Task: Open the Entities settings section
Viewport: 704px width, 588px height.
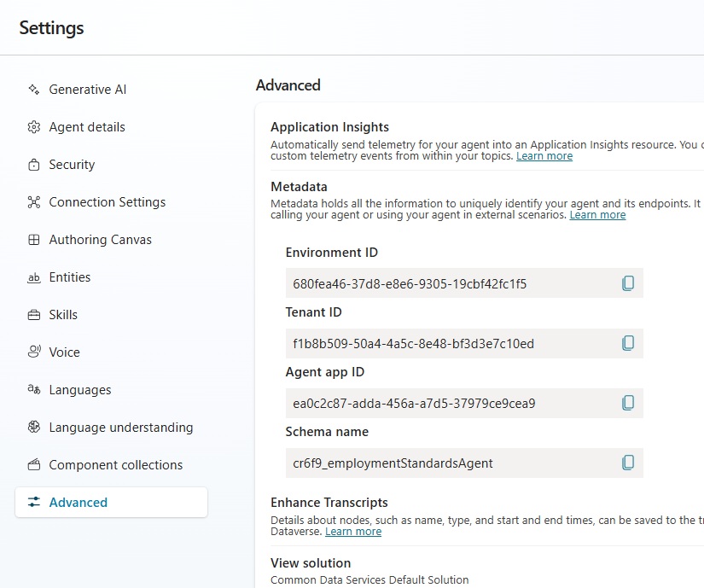Action: tap(69, 277)
